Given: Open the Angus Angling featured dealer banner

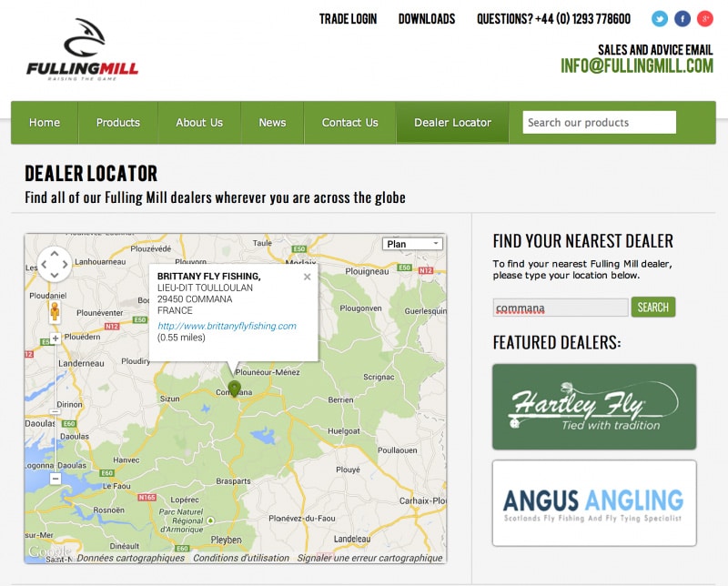Looking at the screenshot, I should point(594,503).
